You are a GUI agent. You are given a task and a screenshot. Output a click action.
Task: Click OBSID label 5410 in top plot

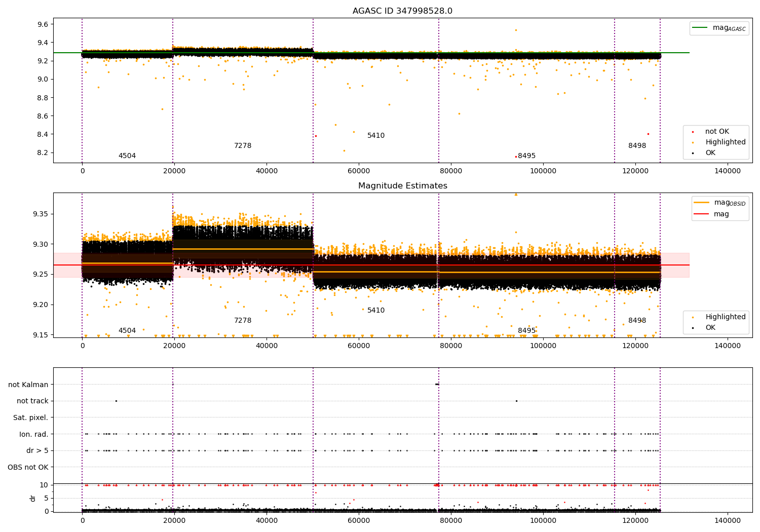coord(376,136)
